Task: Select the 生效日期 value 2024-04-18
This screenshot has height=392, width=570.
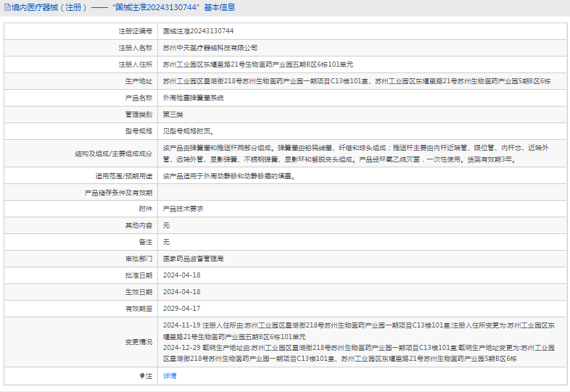Action: (182, 292)
